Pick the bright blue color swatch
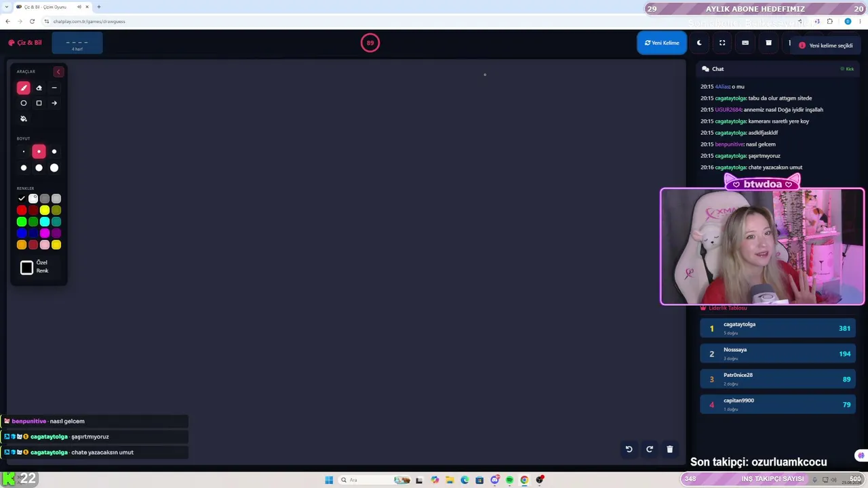868x488 pixels. tap(22, 233)
